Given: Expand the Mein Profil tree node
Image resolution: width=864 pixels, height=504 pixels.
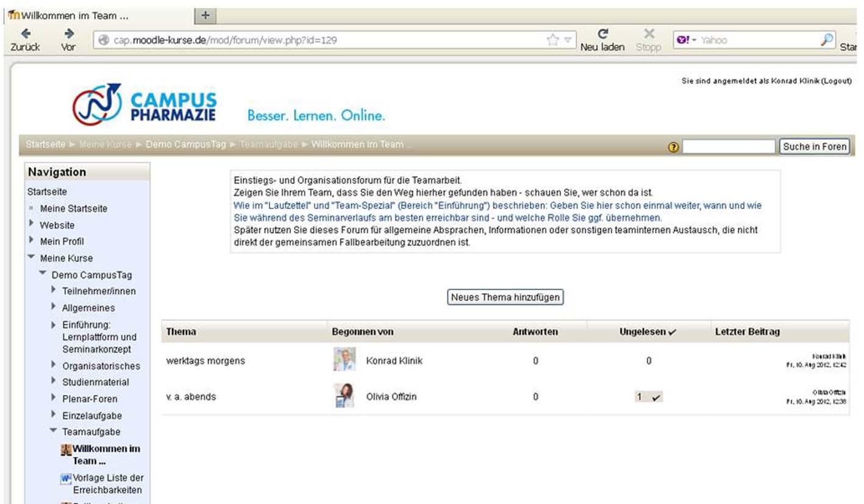Looking at the screenshot, I should [31, 241].
